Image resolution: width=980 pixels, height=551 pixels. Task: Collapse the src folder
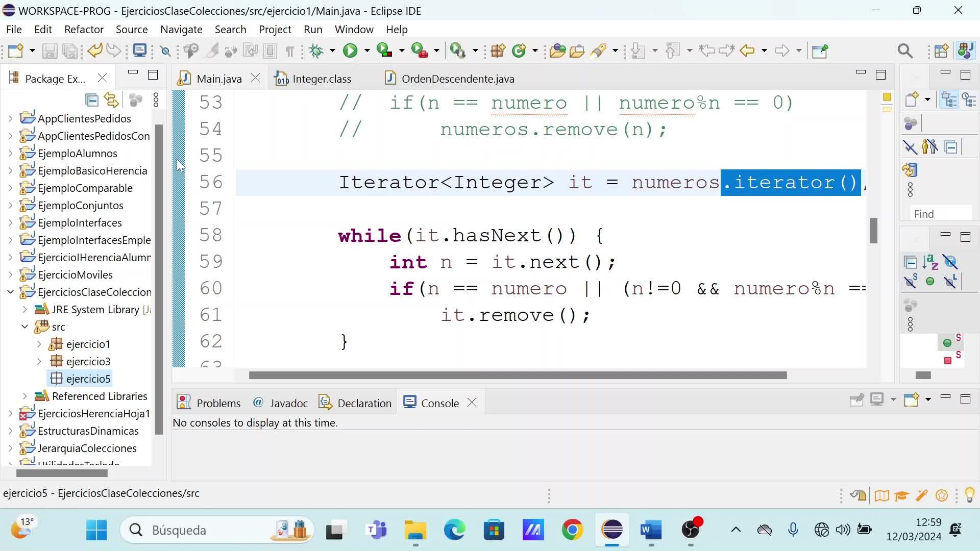pyautogui.click(x=25, y=327)
